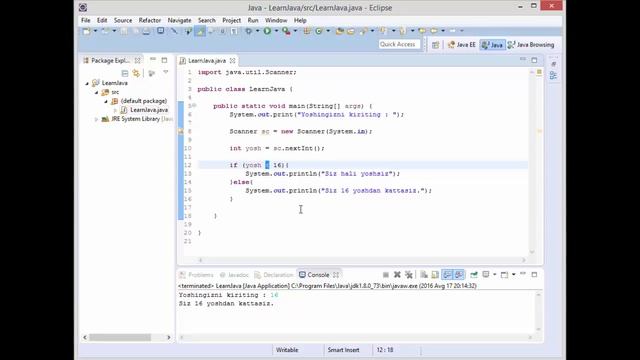640x360 pixels.
Task: Click the Open Perspective icon
Action: (x=436, y=45)
